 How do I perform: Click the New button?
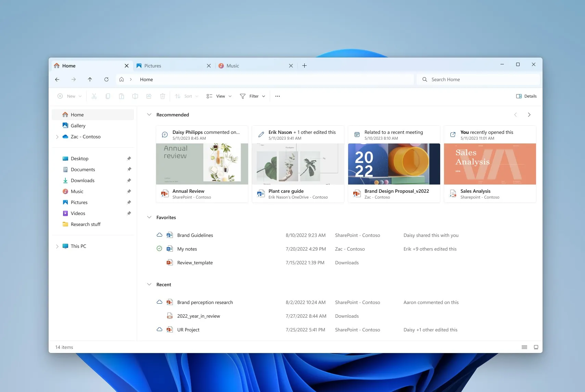[69, 96]
